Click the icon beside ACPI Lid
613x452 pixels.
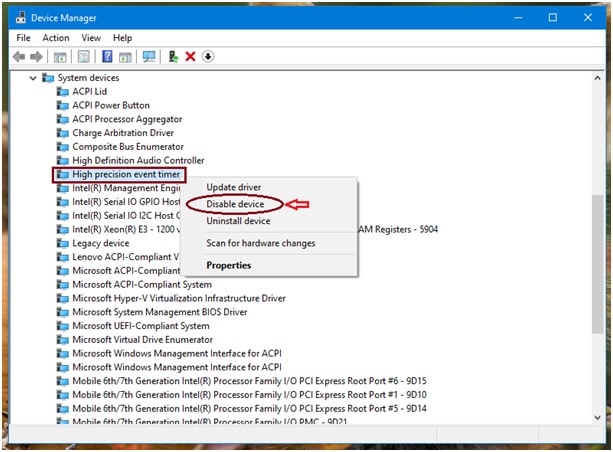pos(63,91)
